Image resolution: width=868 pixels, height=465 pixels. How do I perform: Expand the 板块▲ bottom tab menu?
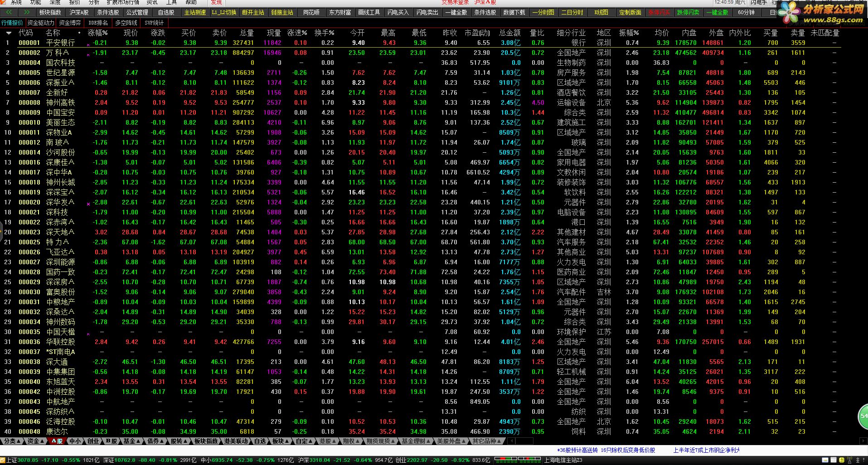280,441
